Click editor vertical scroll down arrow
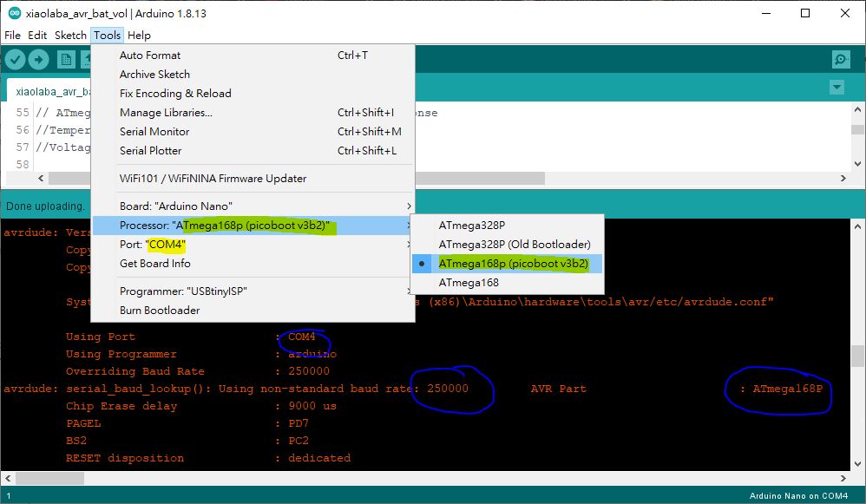Screen dimensions: 866x504 [x=857, y=163]
